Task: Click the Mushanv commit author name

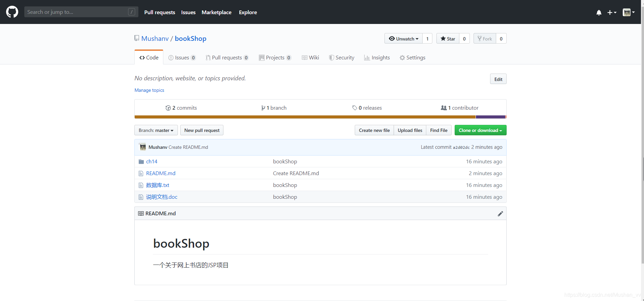Action: 158,147
